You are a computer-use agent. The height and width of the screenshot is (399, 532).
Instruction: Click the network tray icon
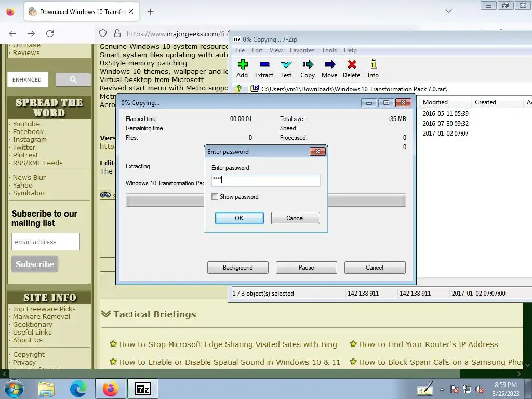pos(467,390)
